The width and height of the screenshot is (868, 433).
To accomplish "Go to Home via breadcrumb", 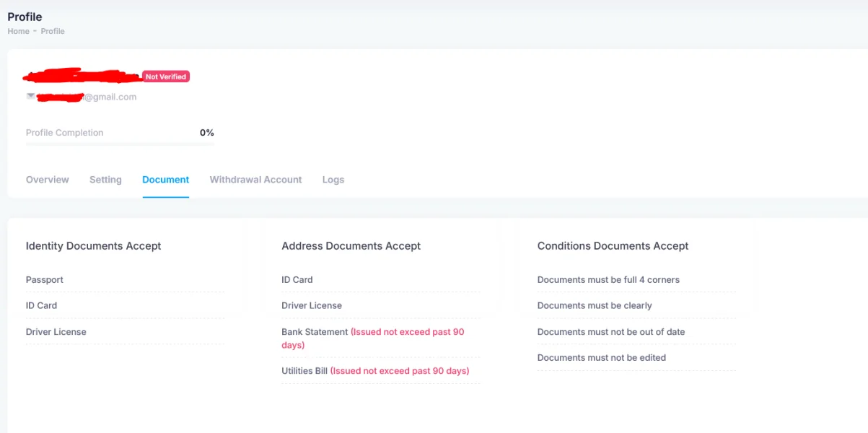I will coord(18,31).
